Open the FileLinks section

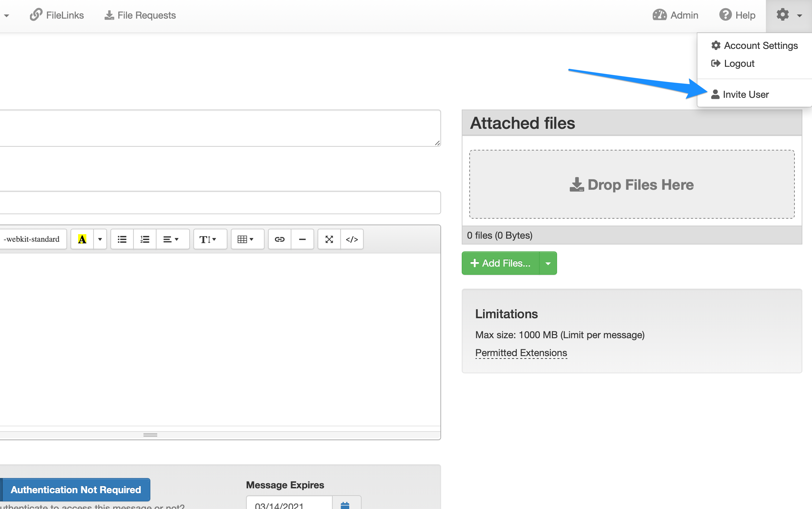[x=57, y=15]
